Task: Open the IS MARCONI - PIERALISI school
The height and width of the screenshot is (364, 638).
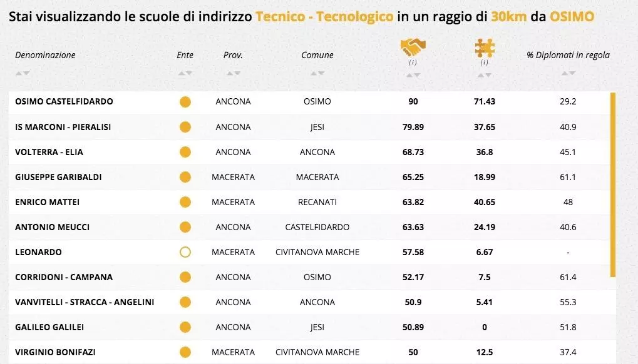Action: pyautogui.click(x=63, y=127)
